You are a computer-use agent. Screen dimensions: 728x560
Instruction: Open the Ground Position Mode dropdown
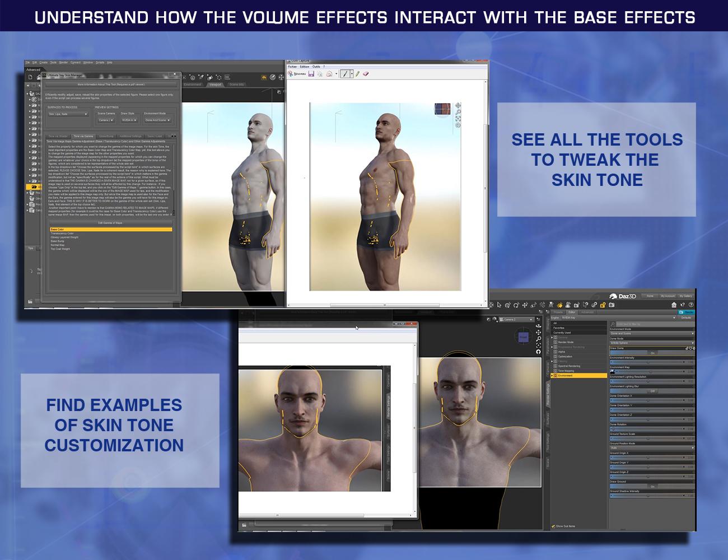pyautogui.click(x=652, y=448)
